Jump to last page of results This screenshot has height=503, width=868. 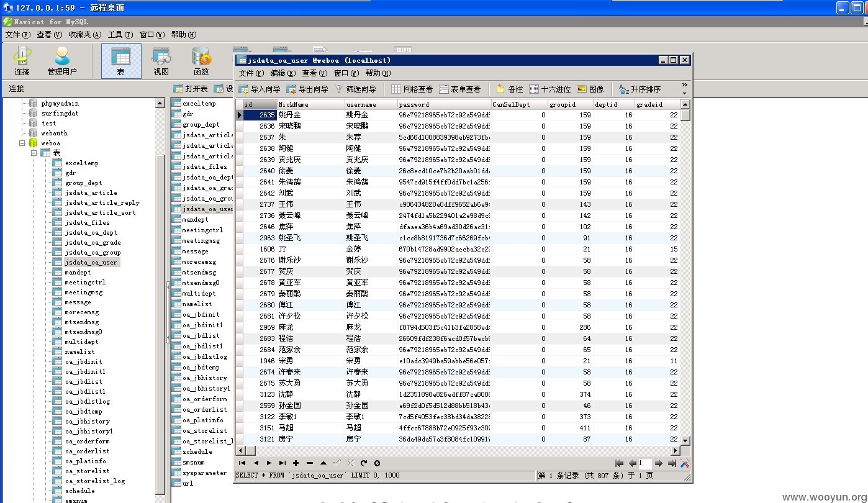click(x=672, y=463)
